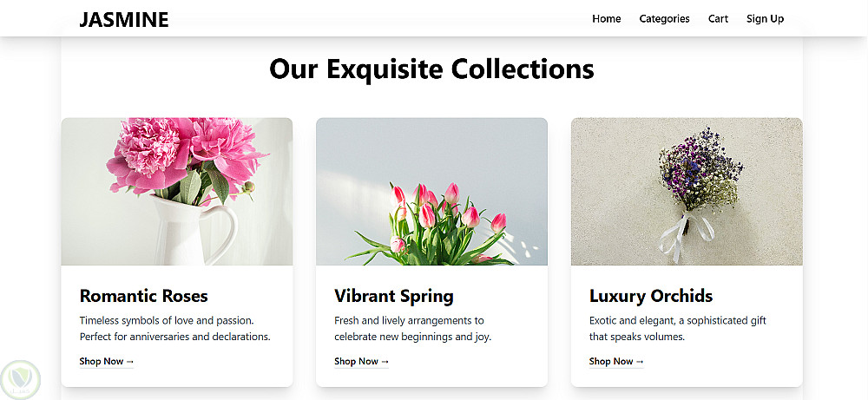The image size is (868, 400).
Task: Click the Romantic Roses description text
Action: 174,328
